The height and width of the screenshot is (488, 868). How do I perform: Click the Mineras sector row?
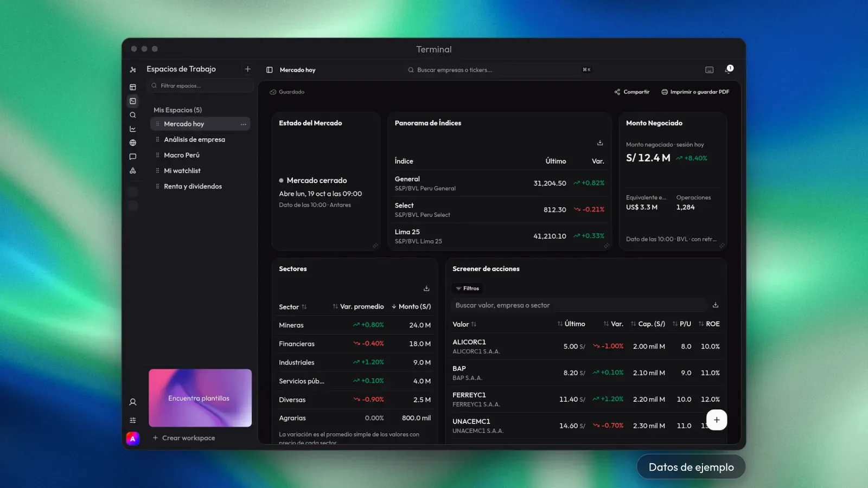355,325
